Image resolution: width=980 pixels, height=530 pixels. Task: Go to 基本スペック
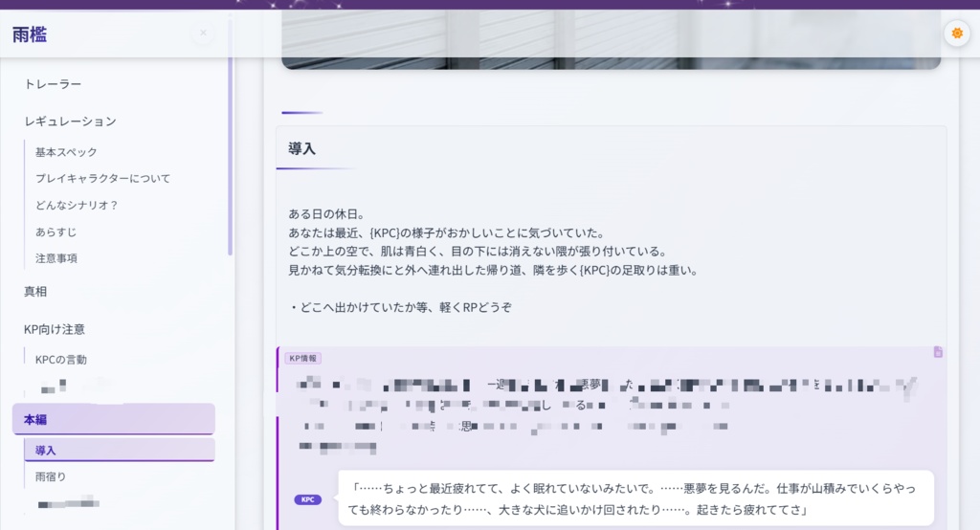point(66,152)
